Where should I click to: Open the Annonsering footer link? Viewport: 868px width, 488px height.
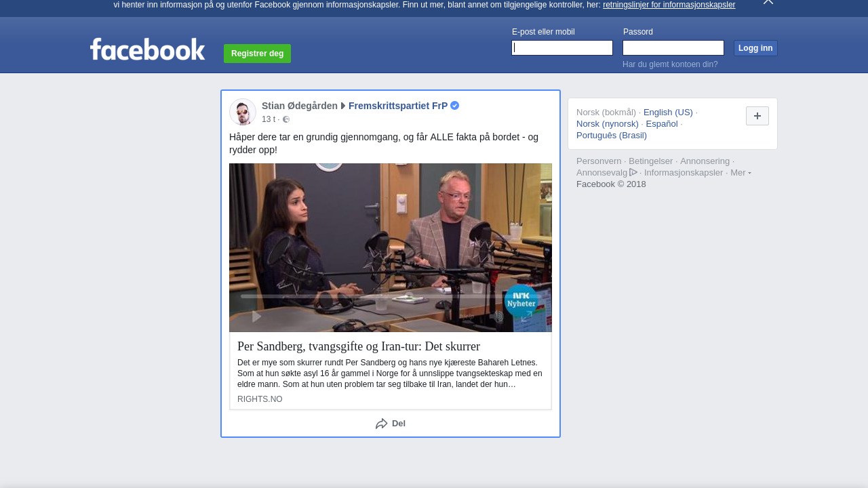point(705,161)
